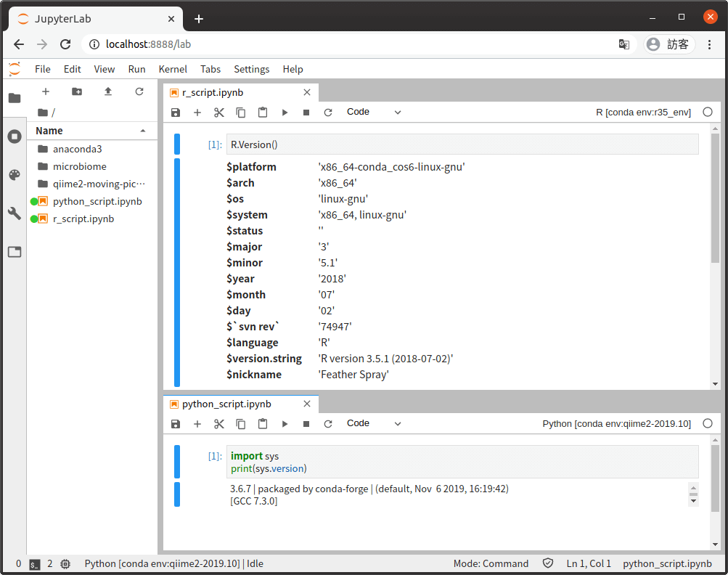This screenshot has width=728, height=575.
Task: Click the Upload Files icon
Action: pyautogui.click(x=107, y=91)
